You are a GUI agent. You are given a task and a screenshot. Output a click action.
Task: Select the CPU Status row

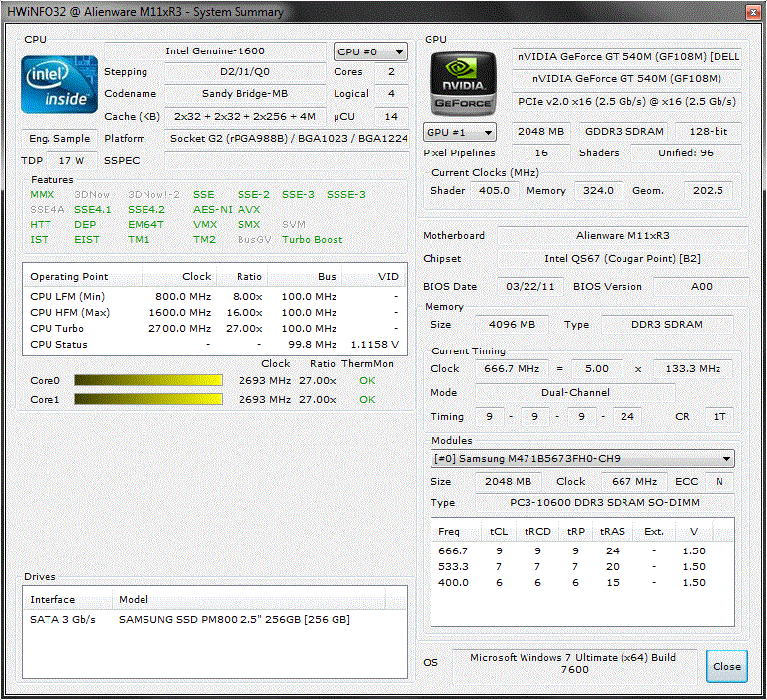pos(214,345)
